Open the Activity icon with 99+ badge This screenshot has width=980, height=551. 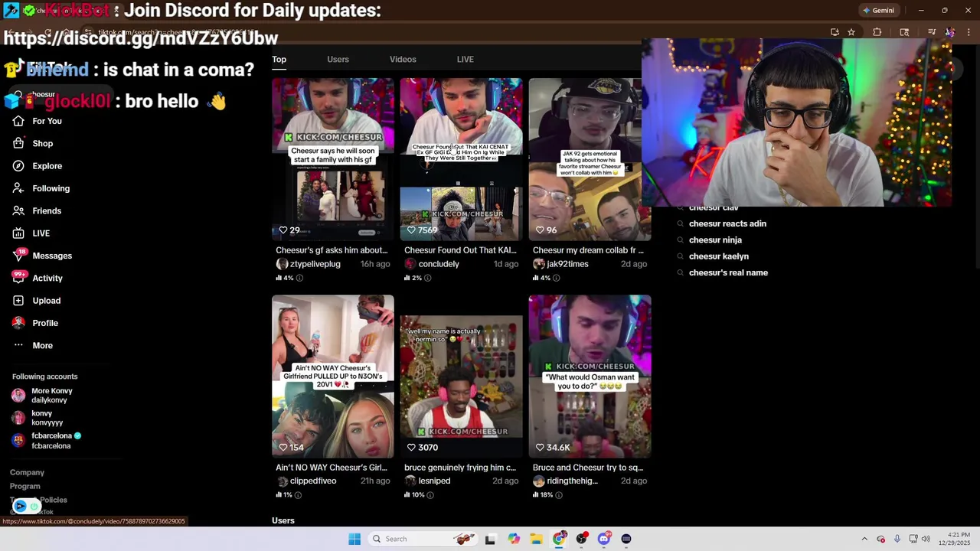click(x=18, y=278)
